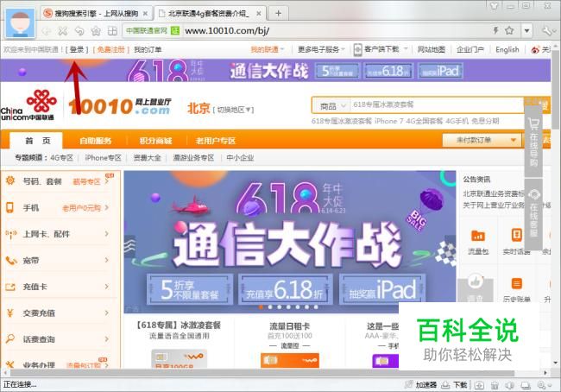Viewport: 561px width, 392px height.
Task: Click the 免费注册 register link
Action: pos(111,49)
